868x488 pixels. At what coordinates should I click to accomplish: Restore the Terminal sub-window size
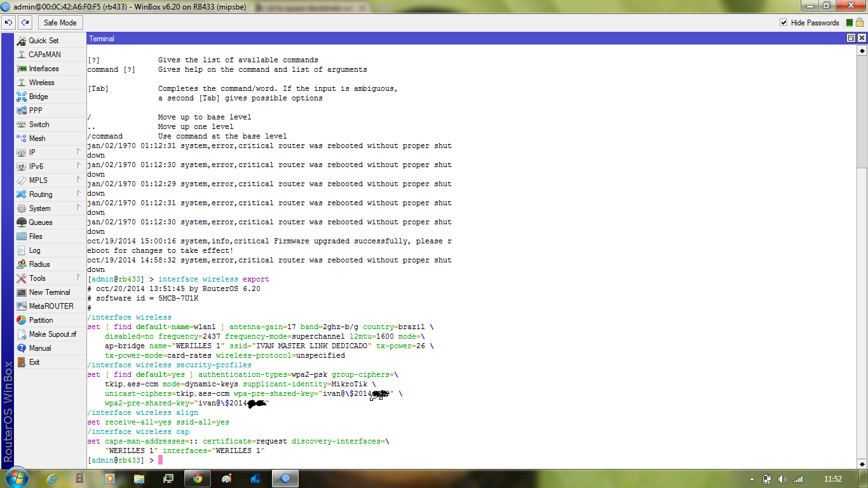pyautogui.click(x=851, y=38)
